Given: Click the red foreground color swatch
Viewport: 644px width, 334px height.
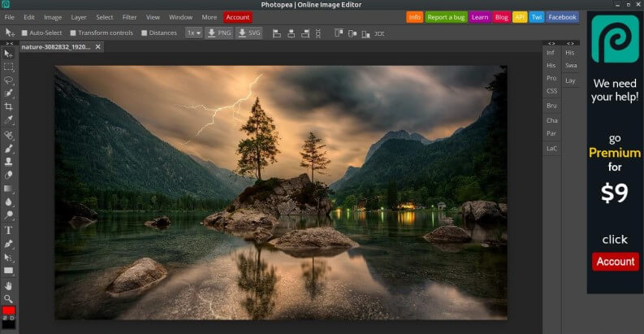Looking at the screenshot, I should tap(8, 310).
